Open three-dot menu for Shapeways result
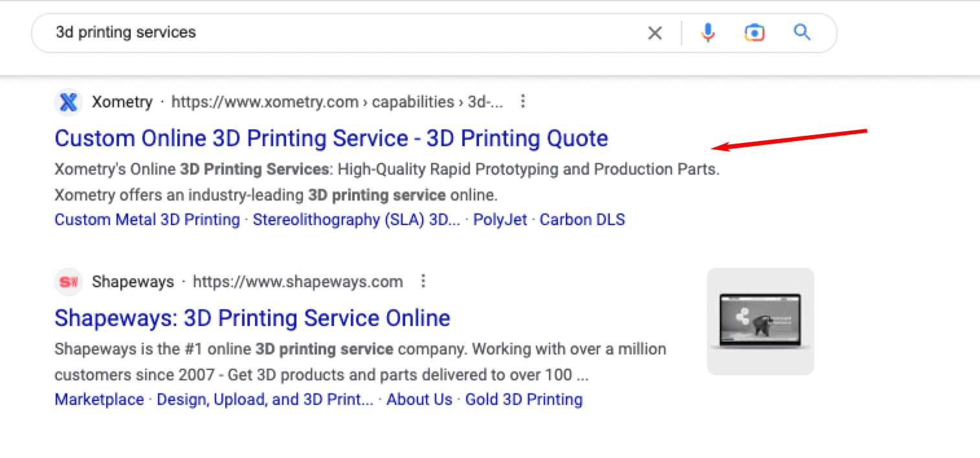980x458 pixels. point(423,281)
